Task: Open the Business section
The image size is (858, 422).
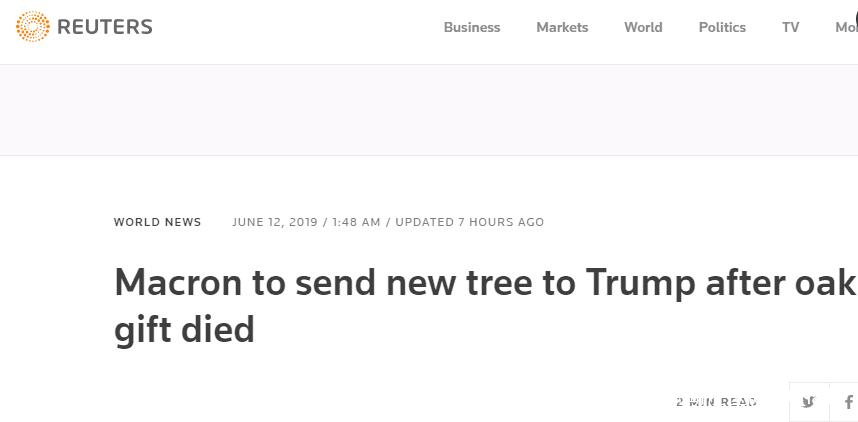Action: coord(472,27)
